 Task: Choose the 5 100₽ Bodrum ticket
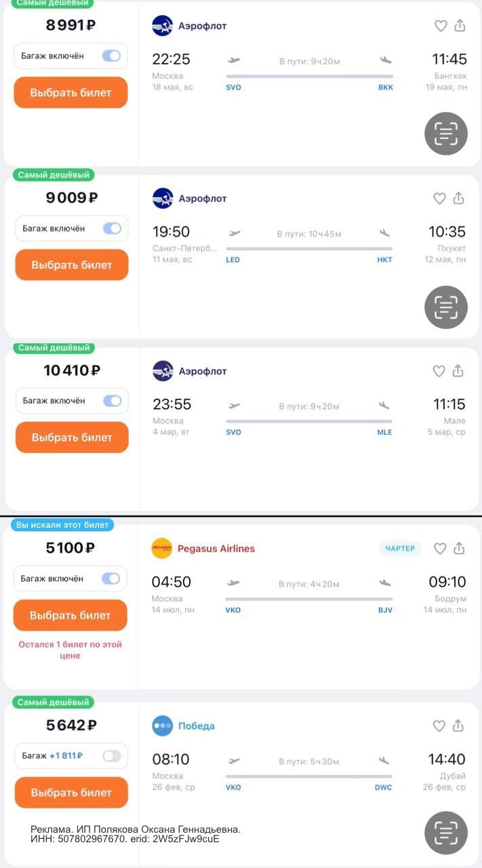pos(71,615)
